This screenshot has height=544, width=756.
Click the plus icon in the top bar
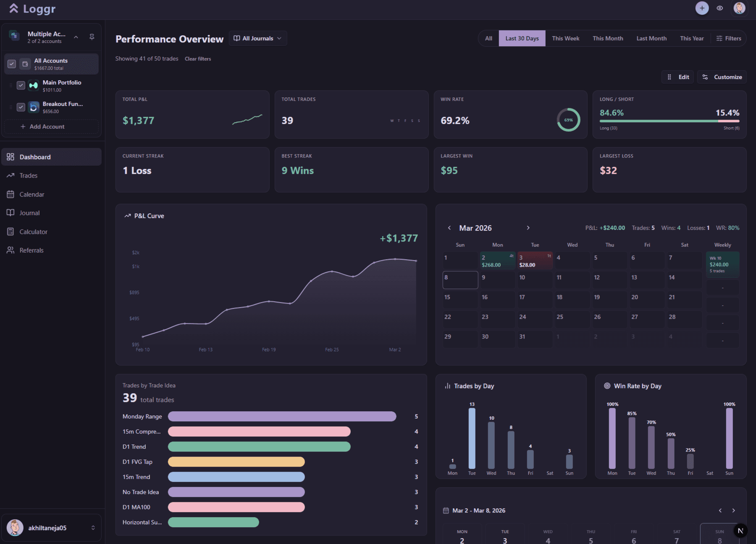point(702,8)
